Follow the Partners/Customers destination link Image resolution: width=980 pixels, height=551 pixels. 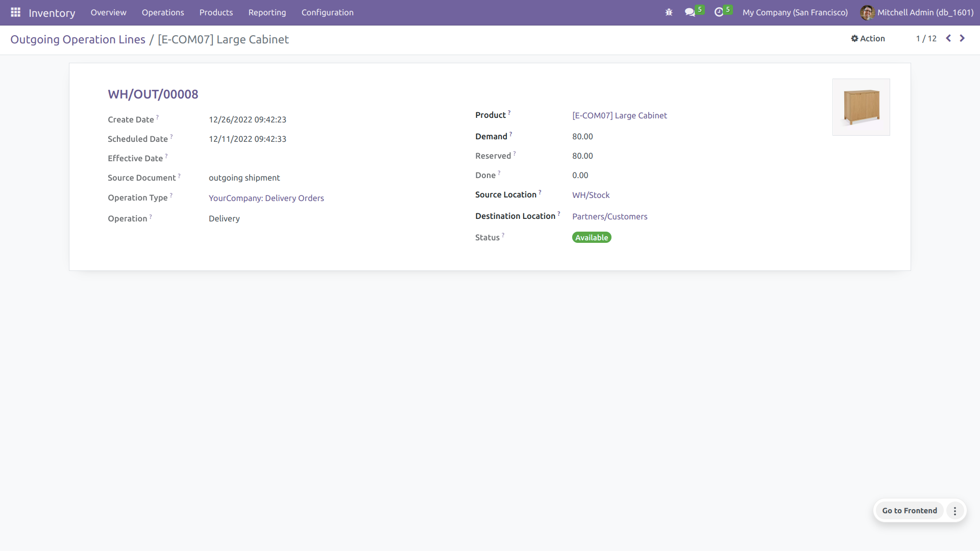[x=609, y=216]
